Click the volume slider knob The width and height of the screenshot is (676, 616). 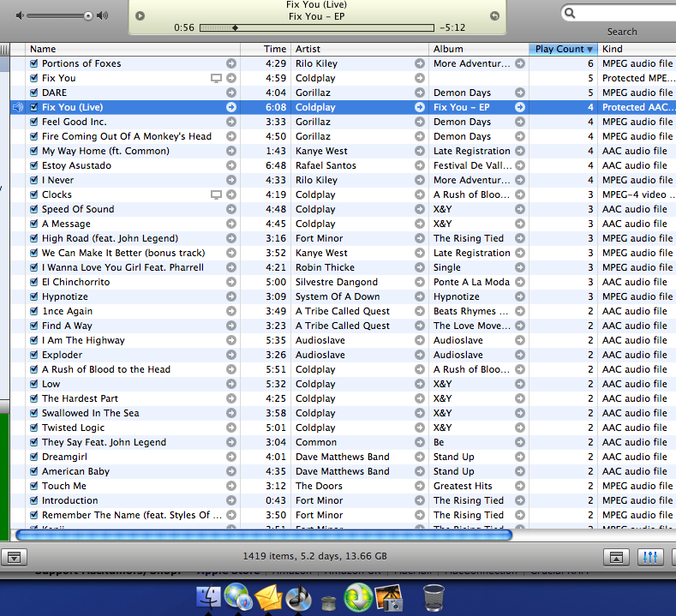[88, 16]
